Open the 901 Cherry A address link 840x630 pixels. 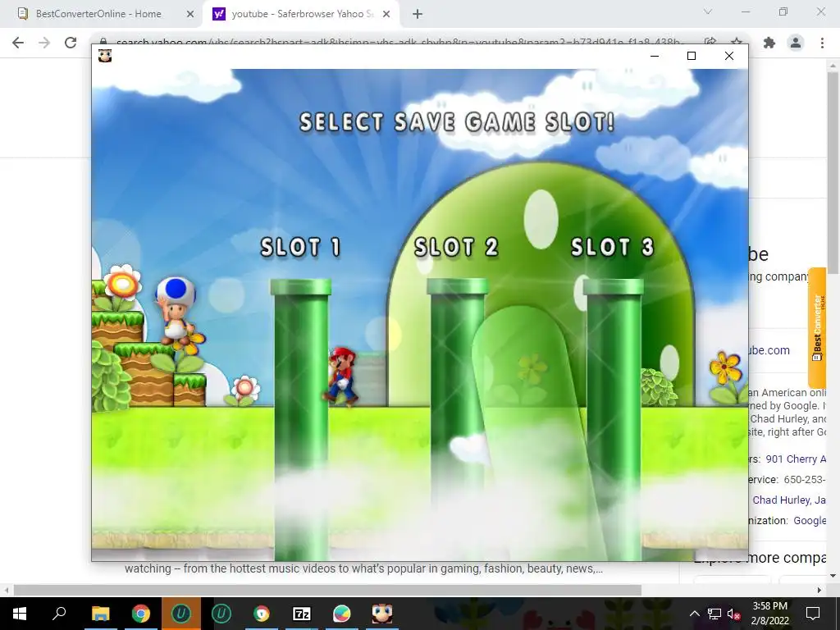(x=796, y=459)
